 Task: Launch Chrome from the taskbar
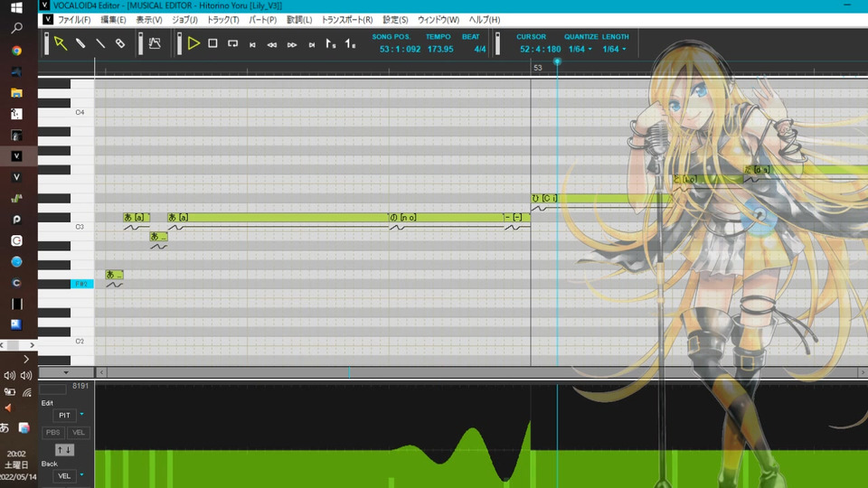click(16, 51)
